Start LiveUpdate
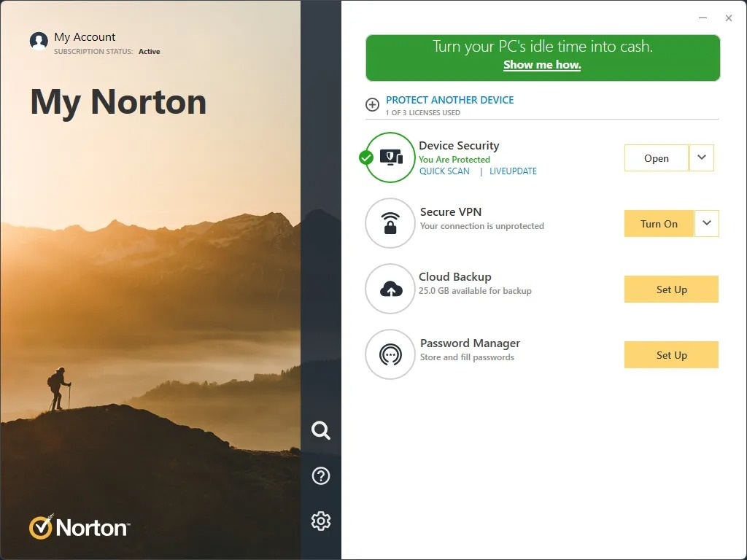The image size is (747, 560). tap(514, 171)
